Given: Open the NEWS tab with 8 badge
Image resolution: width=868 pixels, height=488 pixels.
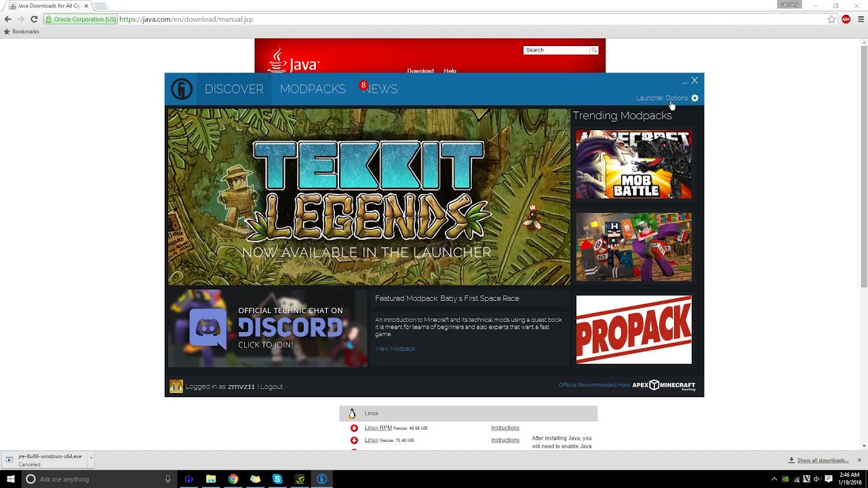Looking at the screenshot, I should (x=380, y=89).
